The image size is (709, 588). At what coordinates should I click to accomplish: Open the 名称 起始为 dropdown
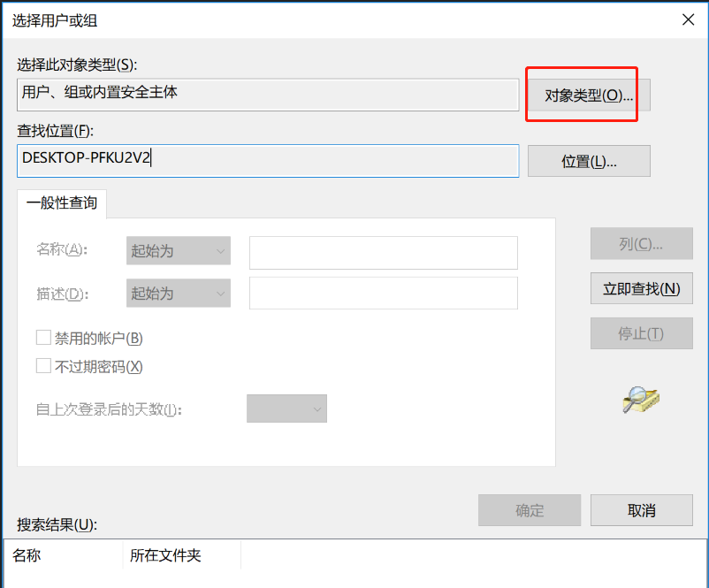click(x=178, y=251)
